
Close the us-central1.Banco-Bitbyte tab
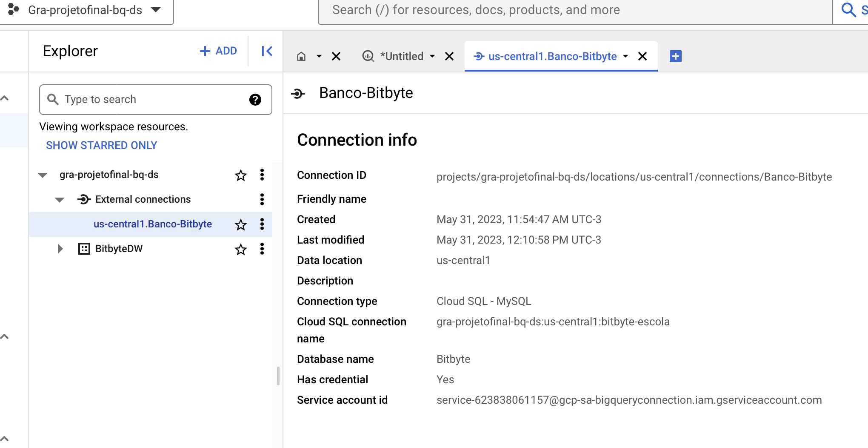pyautogui.click(x=642, y=56)
